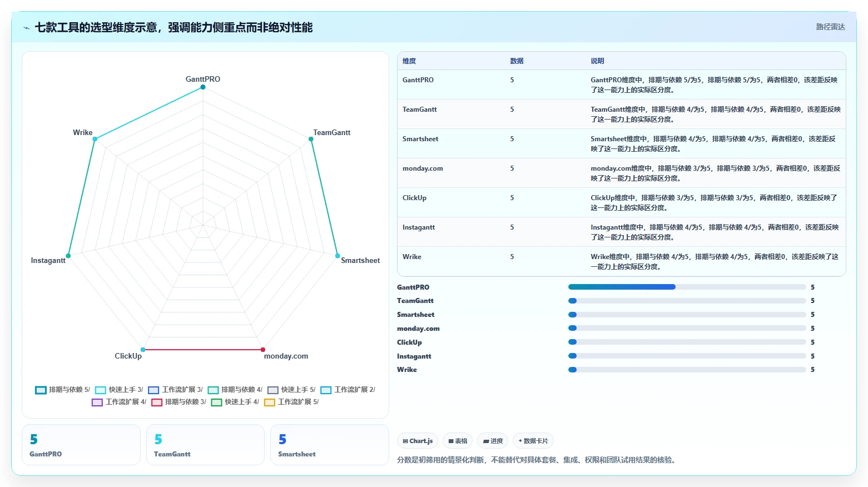Click the TeamGantt progress bar
The image size is (868, 487).
pos(687,301)
